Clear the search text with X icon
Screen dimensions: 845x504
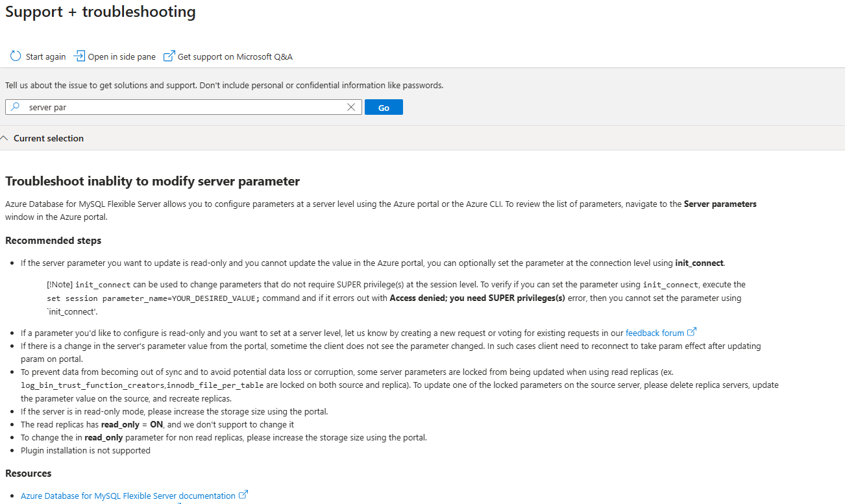(x=351, y=107)
